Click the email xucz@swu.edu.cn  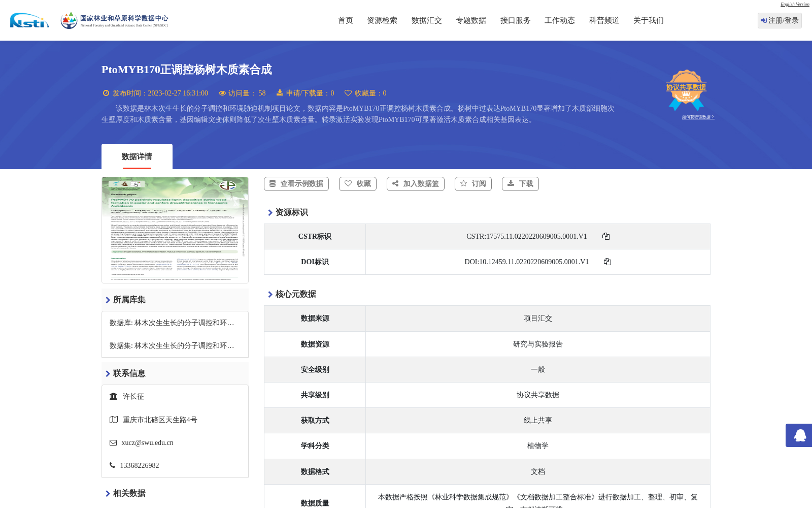148,442
